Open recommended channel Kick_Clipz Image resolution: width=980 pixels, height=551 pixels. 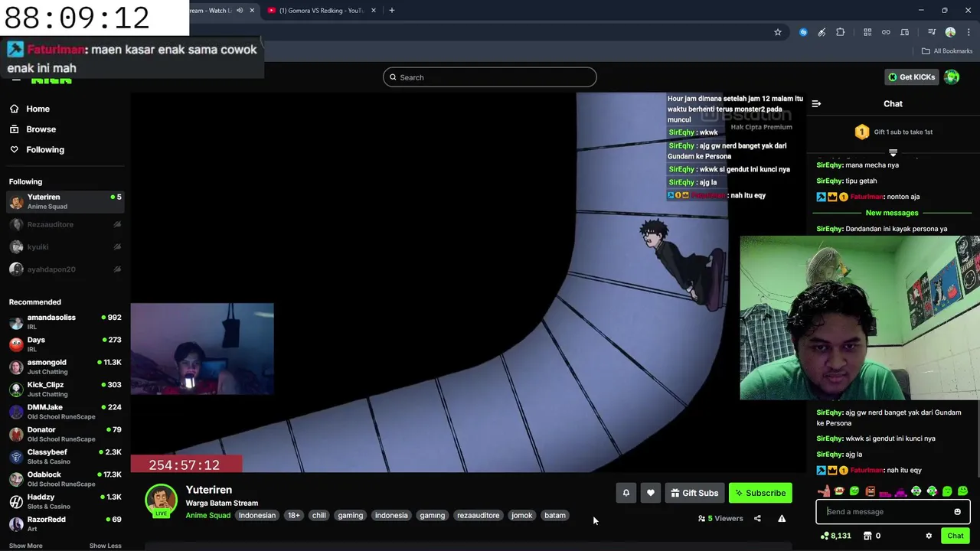[65, 389]
